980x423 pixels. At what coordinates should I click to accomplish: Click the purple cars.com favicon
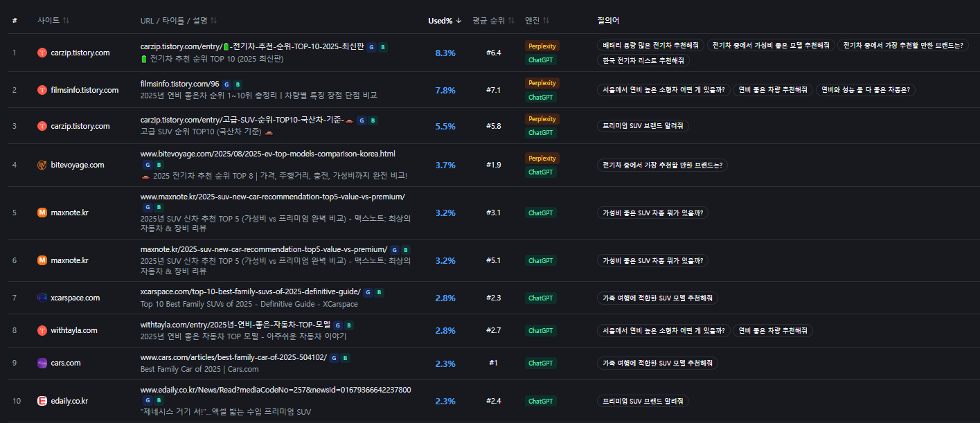click(x=42, y=363)
